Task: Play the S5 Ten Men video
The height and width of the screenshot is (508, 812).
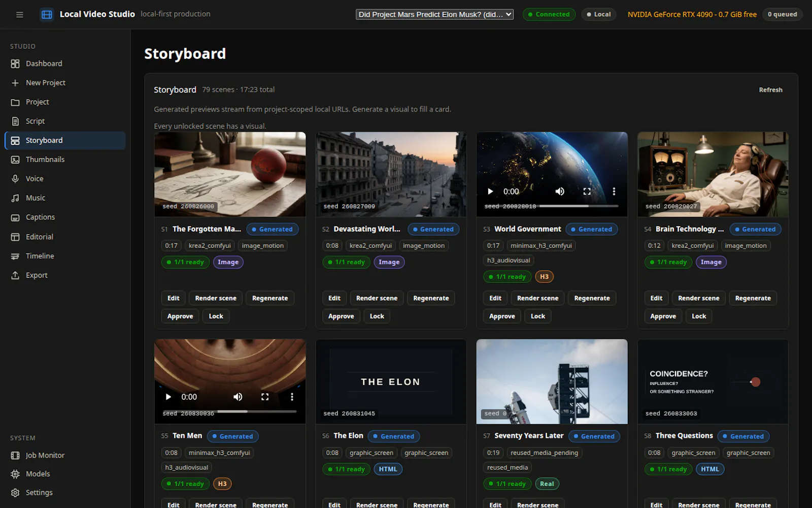Action: pyautogui.click(x=168, y=397)
